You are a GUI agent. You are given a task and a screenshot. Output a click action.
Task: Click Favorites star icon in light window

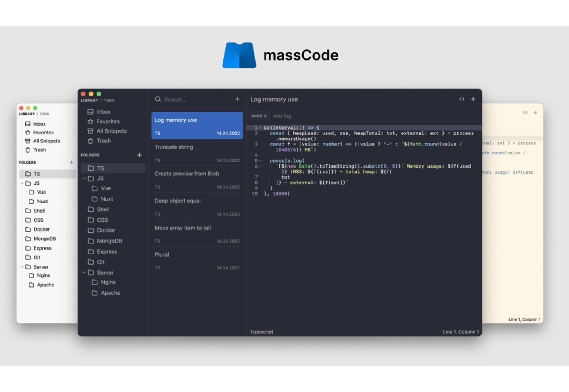[28, 133]
